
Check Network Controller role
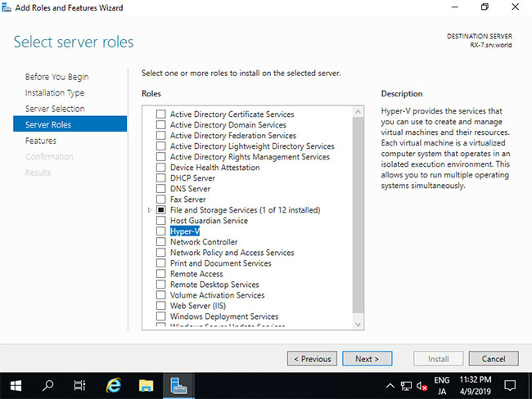(160, 242)
